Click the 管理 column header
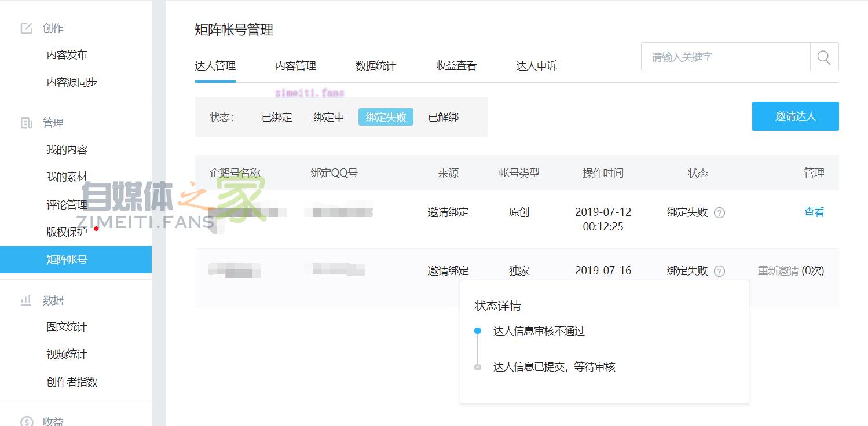 tap(814, 173)
